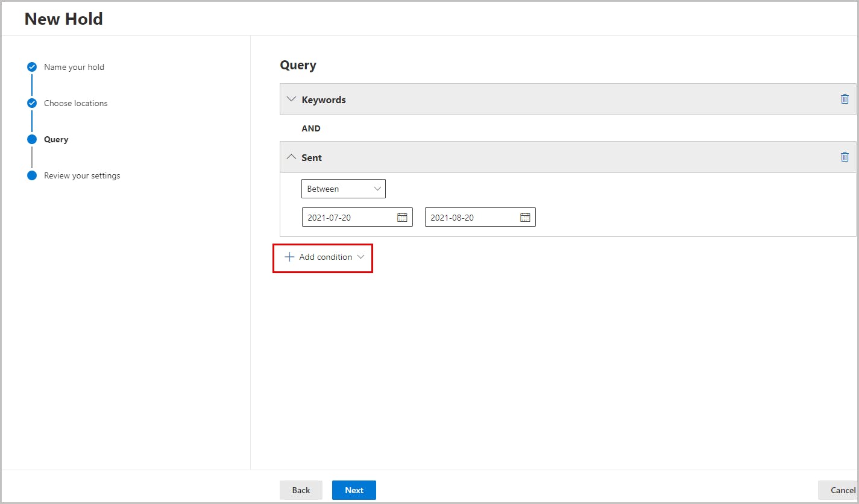
Task: Go to 'Choose locations' step
Action: click(x=76, y=103)
